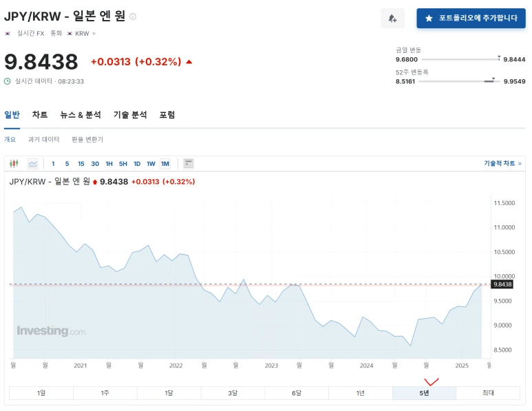Screen dimensions: 532x411
Task: Click the star icon on portfolio button
Action: pyautogui.click(x=429, y=19)
